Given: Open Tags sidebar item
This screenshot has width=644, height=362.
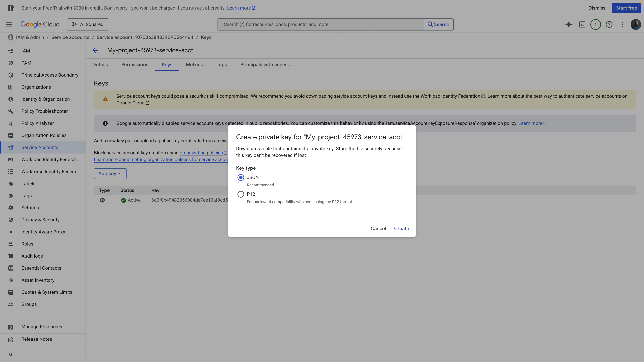Looking at the screenshot, I should pos(43,196).
